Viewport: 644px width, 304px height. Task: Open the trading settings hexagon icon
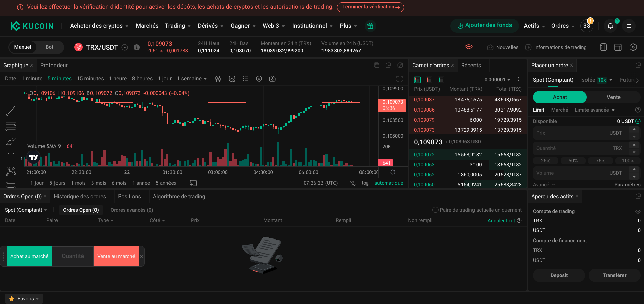pos(633,47)
